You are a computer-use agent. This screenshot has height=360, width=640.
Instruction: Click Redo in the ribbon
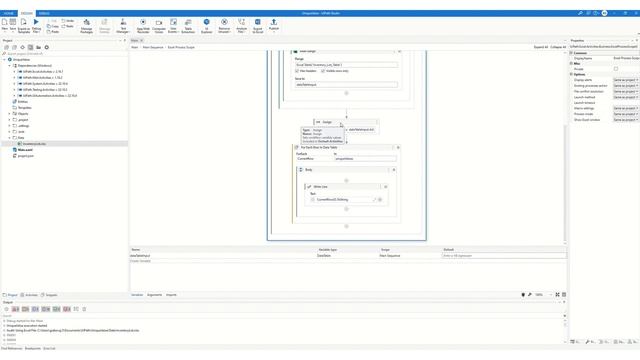[x=68, y=26]
